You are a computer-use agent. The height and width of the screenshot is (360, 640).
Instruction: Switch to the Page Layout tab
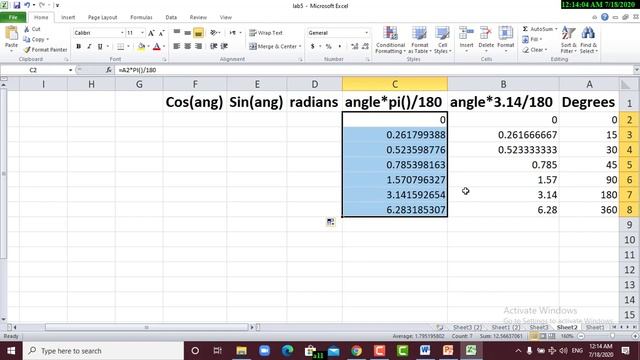pyautogui.click(x=102, y=17)
